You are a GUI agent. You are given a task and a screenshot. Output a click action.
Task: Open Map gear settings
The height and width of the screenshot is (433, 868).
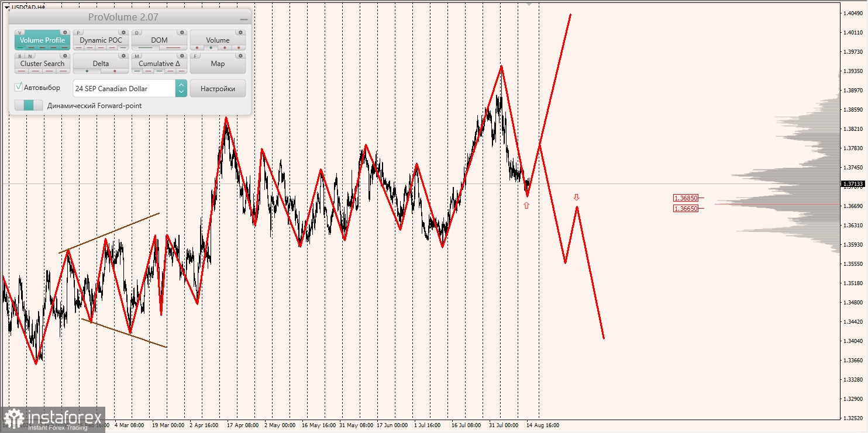coord(240,56)
